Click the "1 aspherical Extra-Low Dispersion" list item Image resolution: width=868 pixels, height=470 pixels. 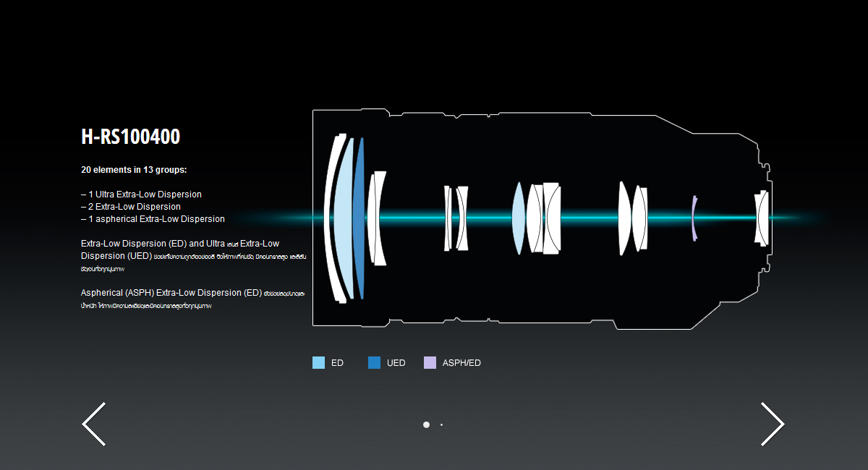coord(153,219)
